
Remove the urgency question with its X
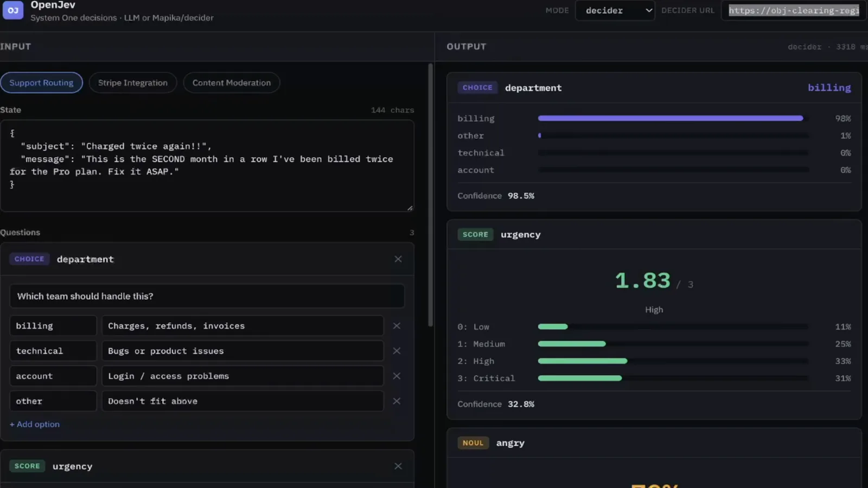tap(398, 466)
